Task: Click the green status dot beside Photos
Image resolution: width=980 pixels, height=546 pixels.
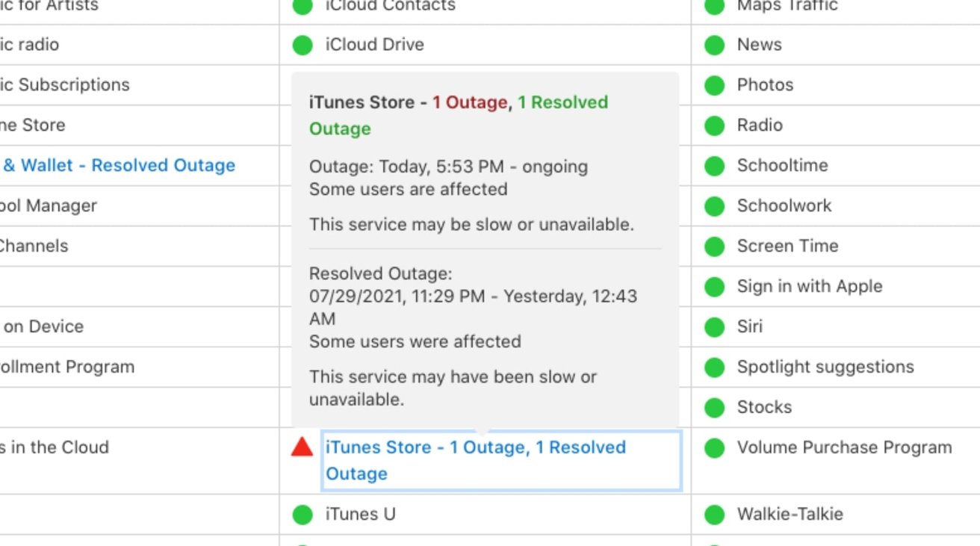Action: coord(715,85)
